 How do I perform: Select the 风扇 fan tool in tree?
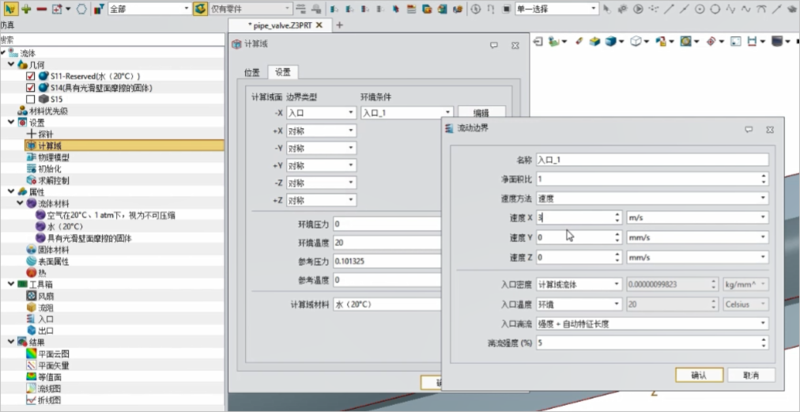click(44, 297)
